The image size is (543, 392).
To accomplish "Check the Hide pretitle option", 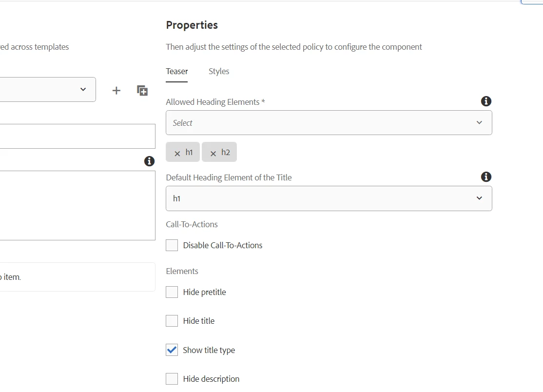I will click(172, 292).
